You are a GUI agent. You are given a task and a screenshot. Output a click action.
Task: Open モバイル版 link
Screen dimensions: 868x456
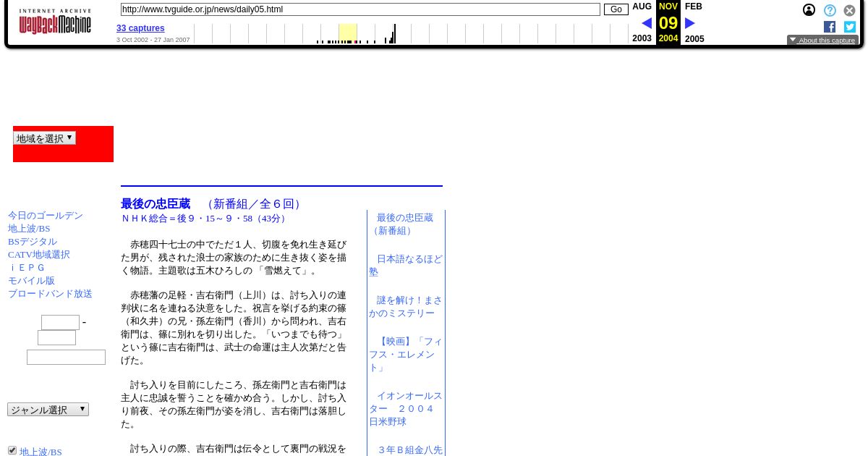pyautogui.click(x=31, y=281)
